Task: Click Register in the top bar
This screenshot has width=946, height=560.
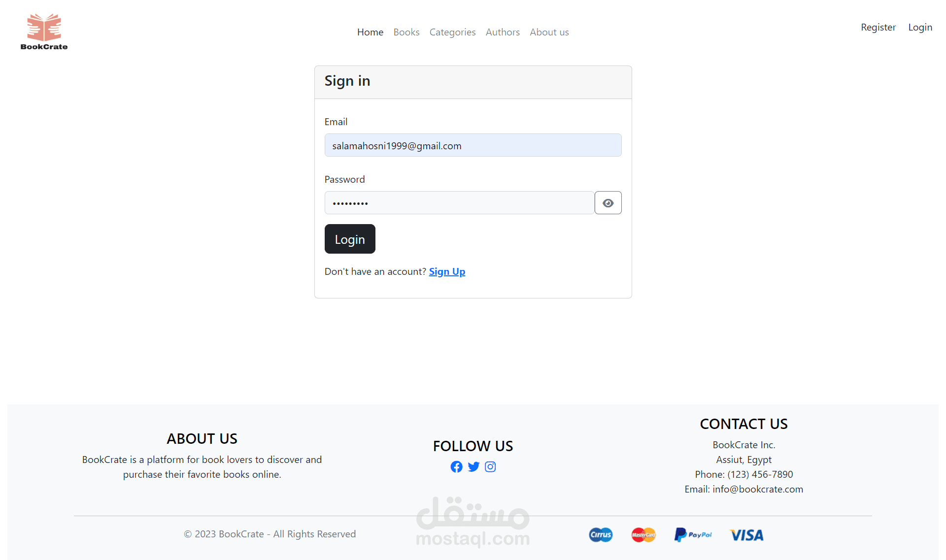Action: 878,27
